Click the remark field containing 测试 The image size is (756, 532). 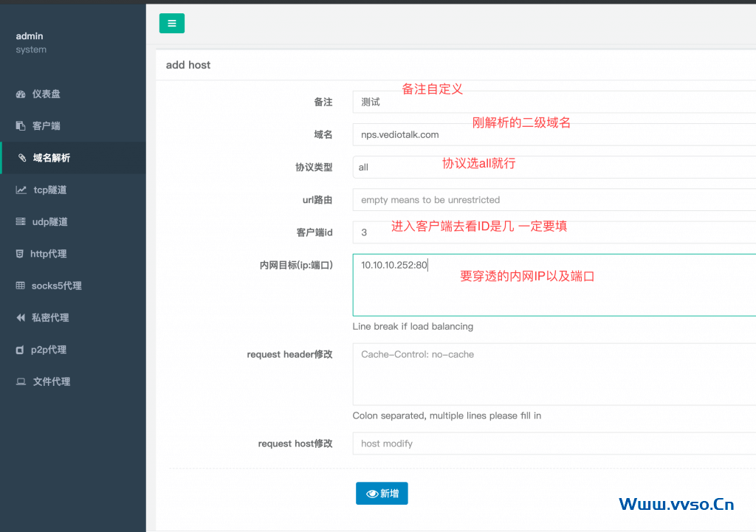(x=554, y=103)
